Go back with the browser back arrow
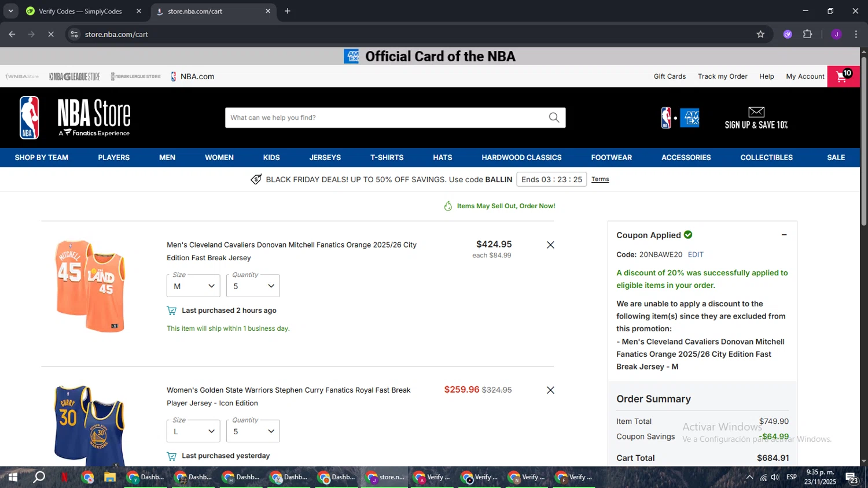The height and width of the screenshot is (488, 868). [12, 34]
